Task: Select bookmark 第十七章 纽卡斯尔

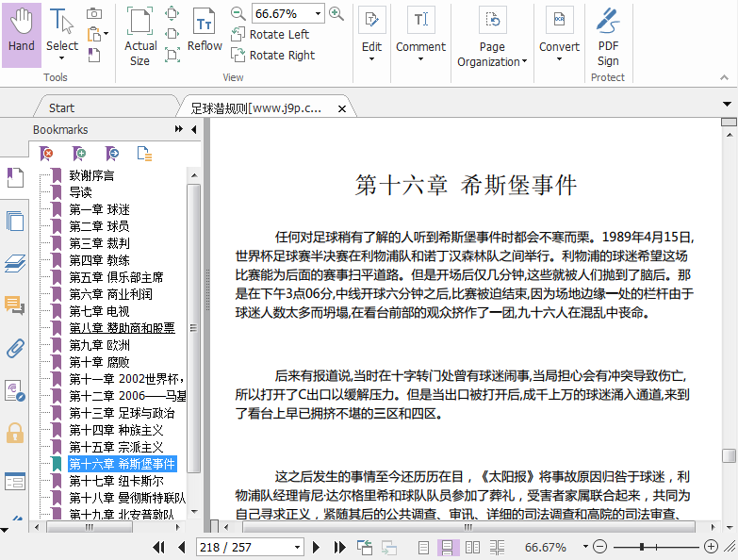Action: 116,481
